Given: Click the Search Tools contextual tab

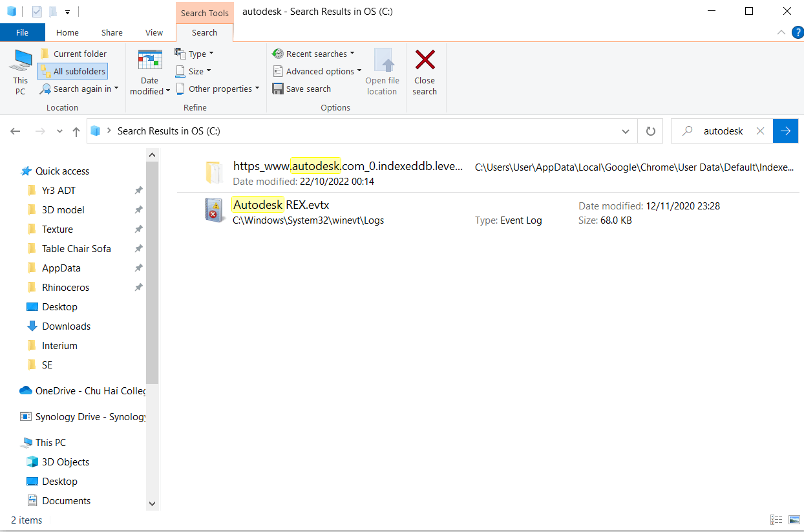Looking at the screenshot, I should pyautogui.click(x=204, y=13).
